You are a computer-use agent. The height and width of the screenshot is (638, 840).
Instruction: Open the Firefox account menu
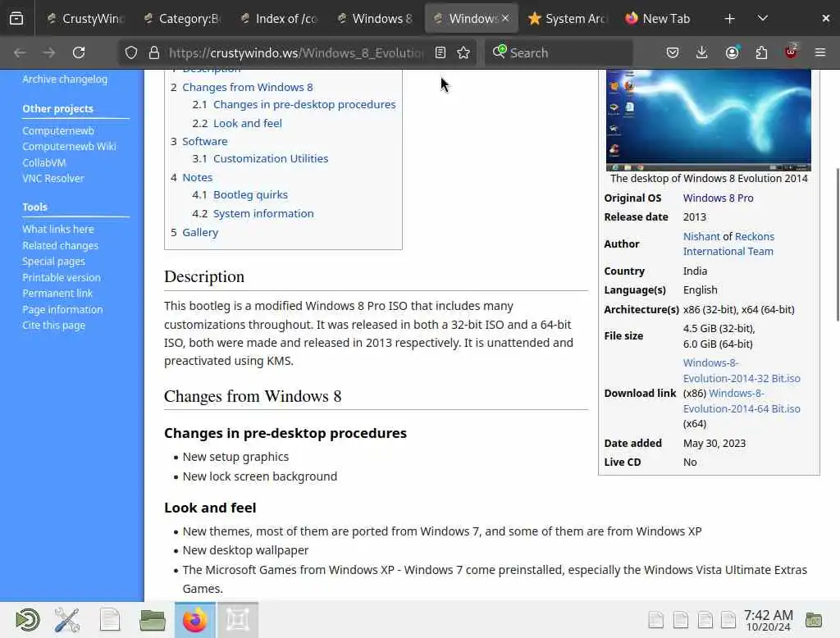732,52
